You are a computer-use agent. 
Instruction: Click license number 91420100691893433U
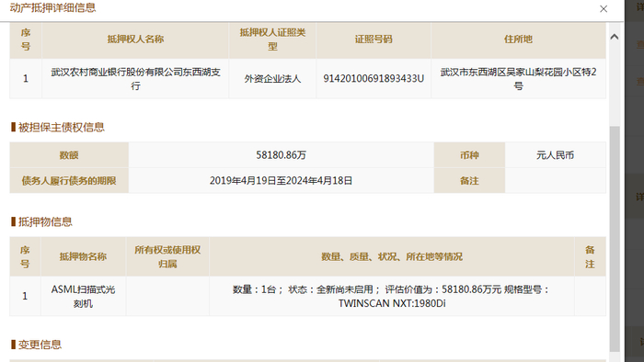tap(374, 79)
